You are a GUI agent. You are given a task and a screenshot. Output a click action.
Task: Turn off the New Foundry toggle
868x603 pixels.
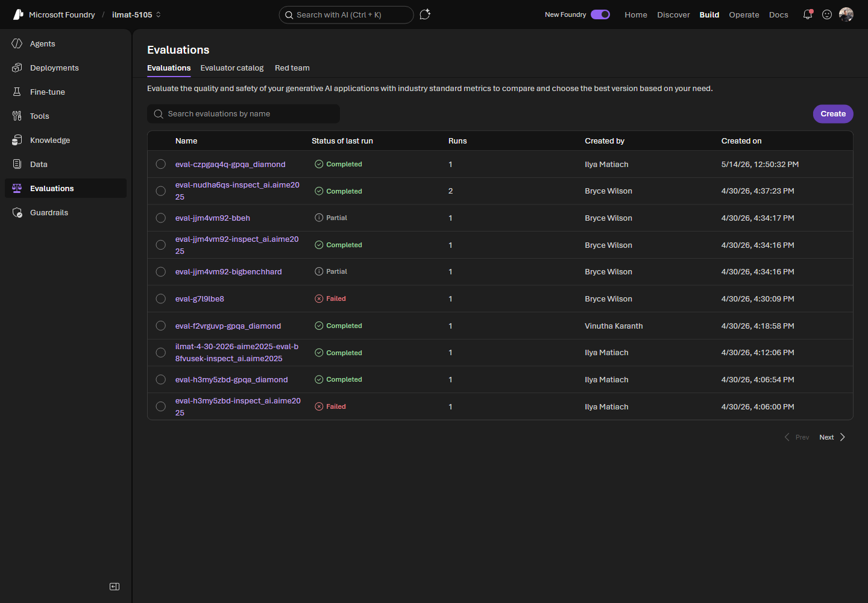coord(600,14)
